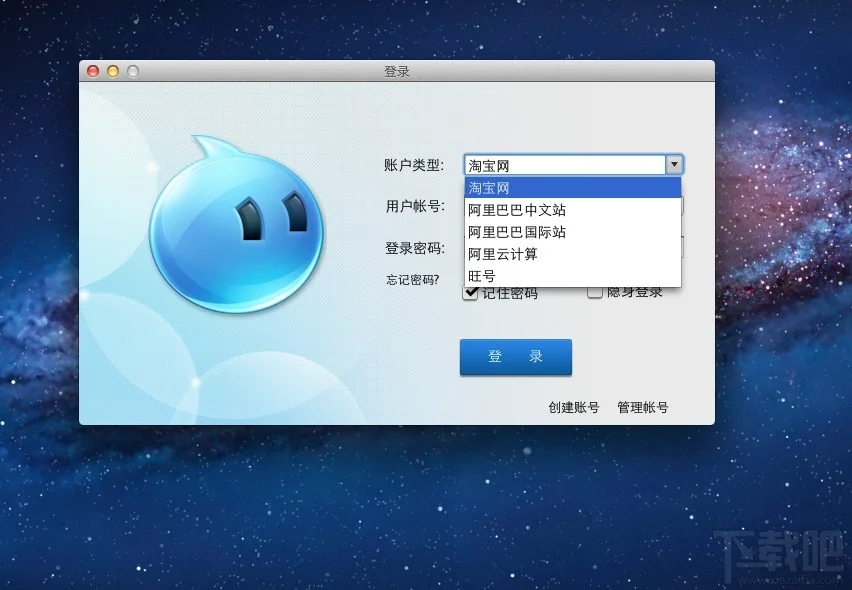Close the 登录 login window

pos(91,71)
